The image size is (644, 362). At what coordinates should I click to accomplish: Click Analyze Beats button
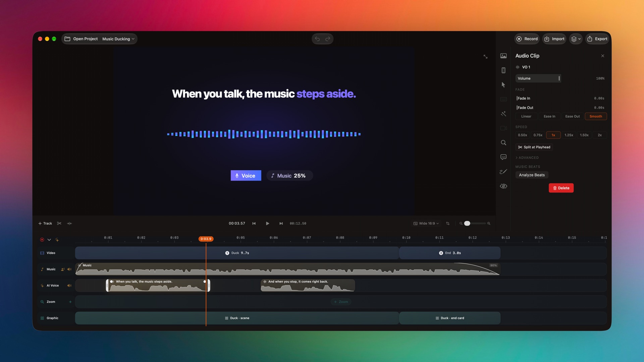(532, 175)
